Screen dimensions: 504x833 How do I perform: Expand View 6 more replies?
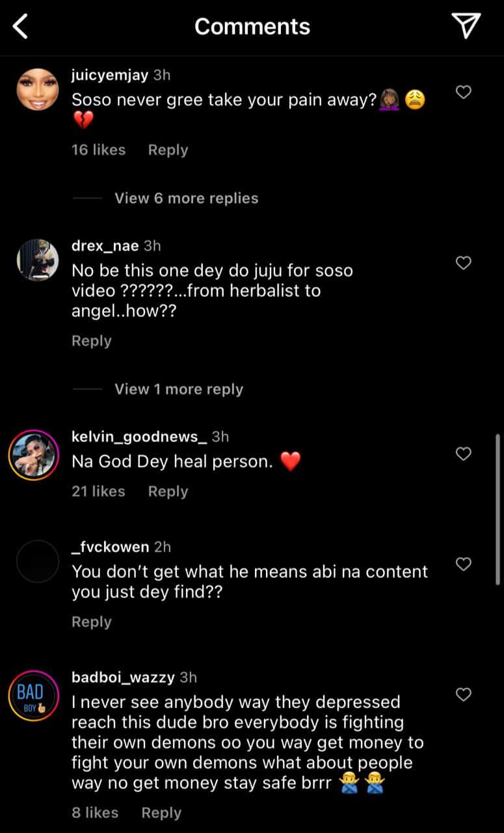[186, 198]
